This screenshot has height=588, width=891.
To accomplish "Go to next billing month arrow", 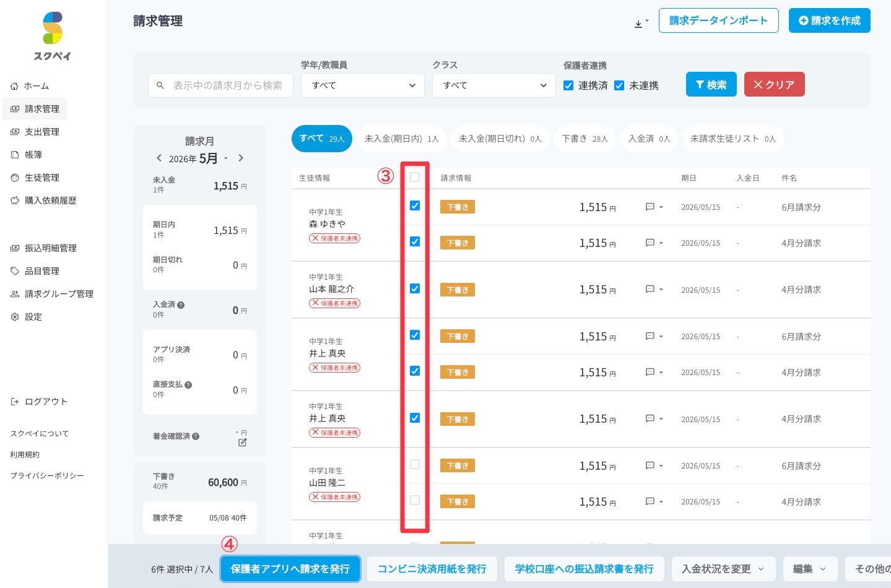I will click(x=241, y=158).
